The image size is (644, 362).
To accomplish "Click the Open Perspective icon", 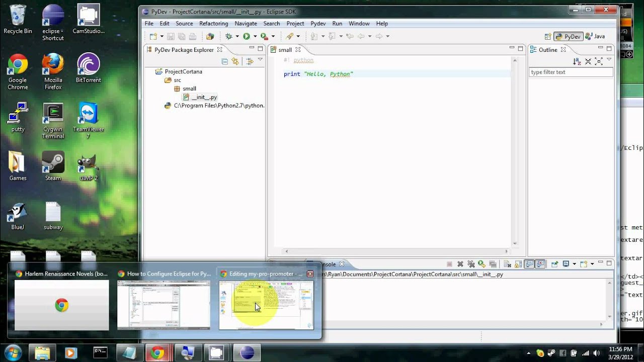I will (547, 37).
